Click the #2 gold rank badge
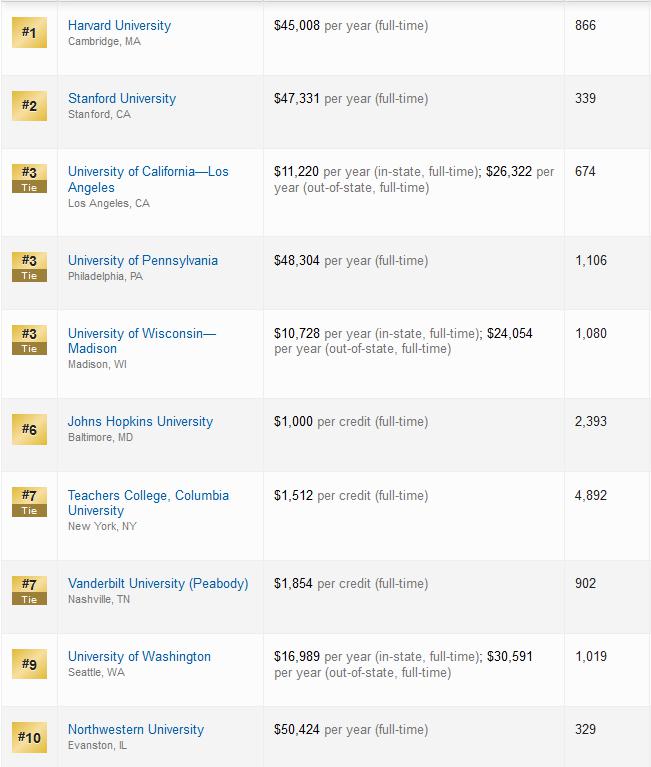 pos(29,106)
